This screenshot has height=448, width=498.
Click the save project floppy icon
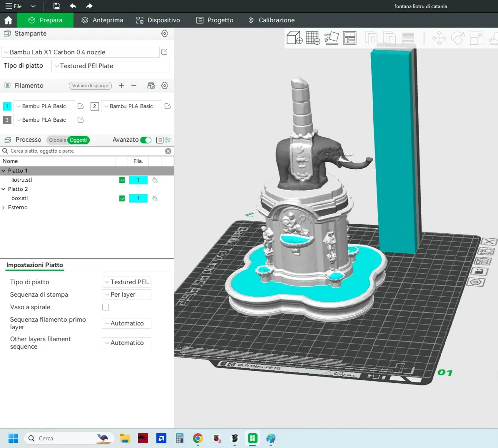[57, 6]
